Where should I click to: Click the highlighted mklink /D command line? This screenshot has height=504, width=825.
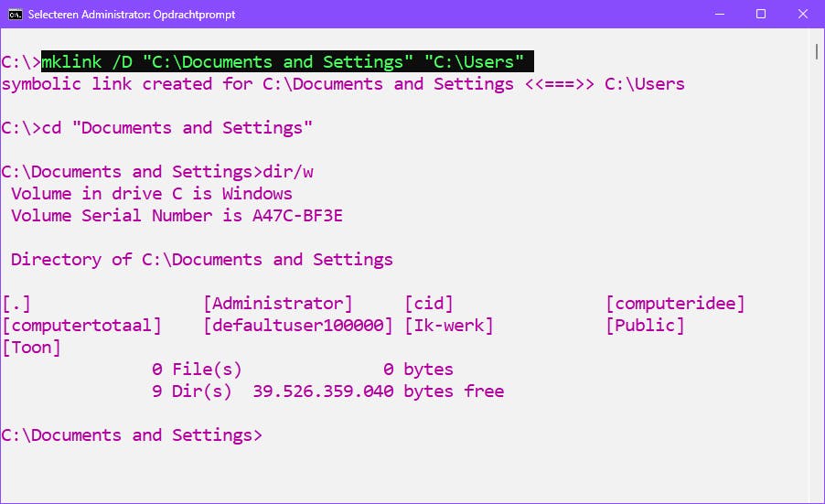pyautogui.click(x=287, y=61)
